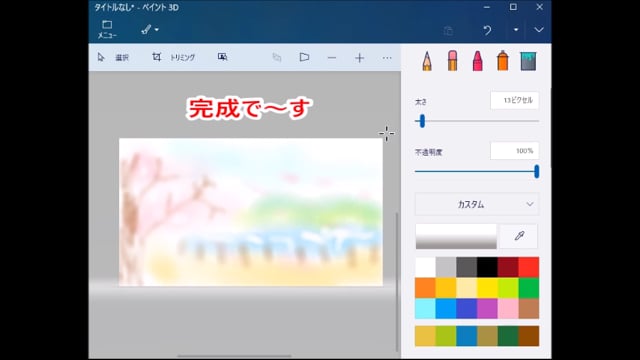Select the Fill bucket tool
Image resolution: width=640 pixels, height=360 pixels.
click(528, 61)
